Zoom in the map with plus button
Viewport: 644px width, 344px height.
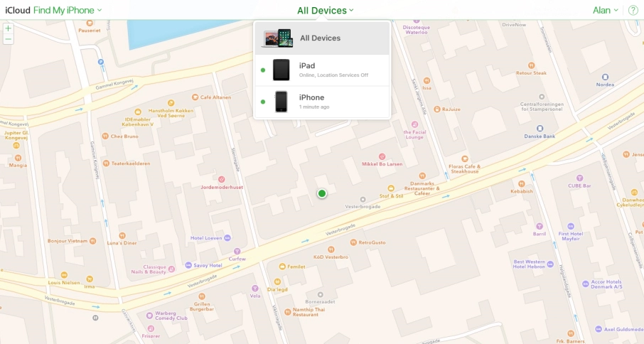pyautogui.click(x=9, y=28)
